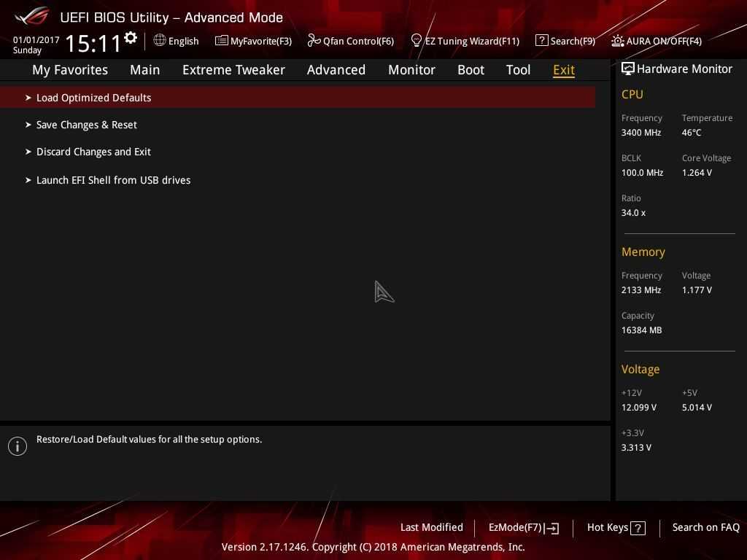Launch EFI Shell from USB drives
This screenshot has width=747, height=560.
click(113, 180)
